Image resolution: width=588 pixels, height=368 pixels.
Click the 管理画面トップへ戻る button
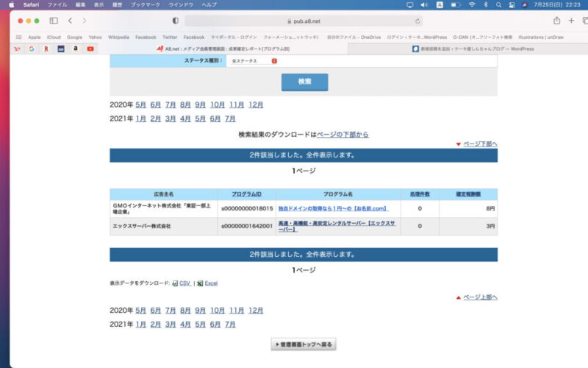click(304, 344)
